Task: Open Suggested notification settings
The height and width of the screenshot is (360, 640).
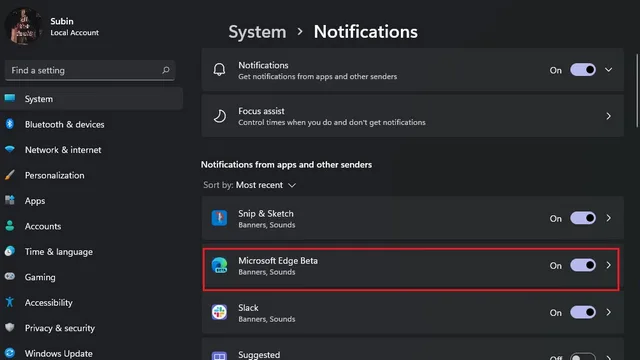Action: [412, 349]
